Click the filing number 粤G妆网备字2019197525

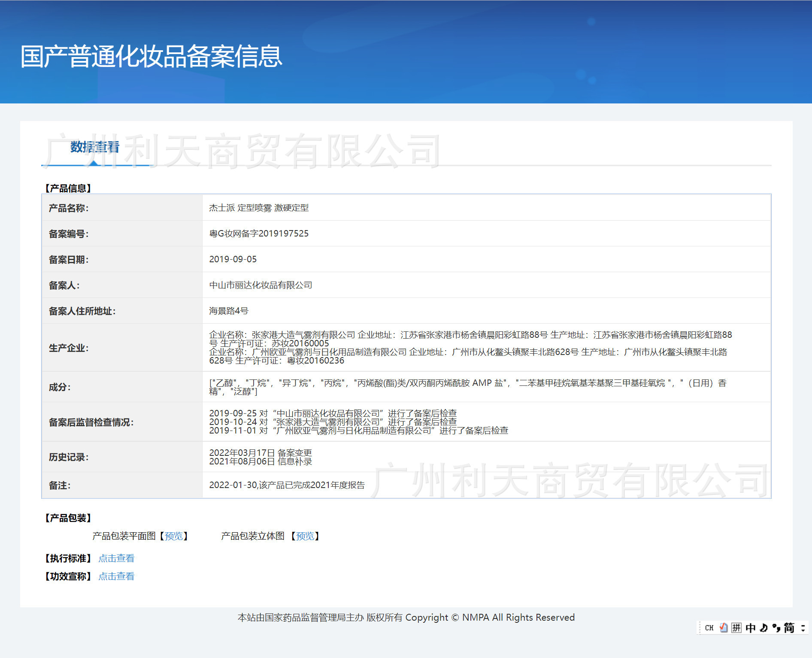(259, 233)
